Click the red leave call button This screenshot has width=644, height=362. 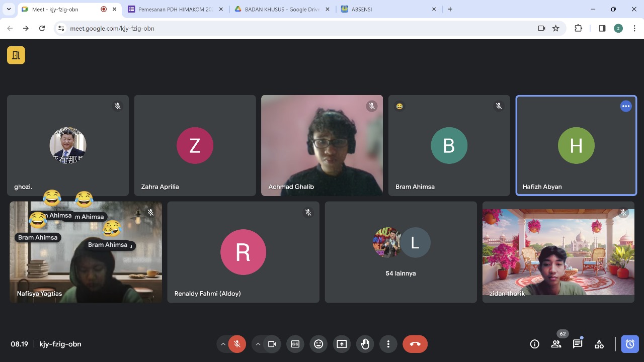click(415, 344)
